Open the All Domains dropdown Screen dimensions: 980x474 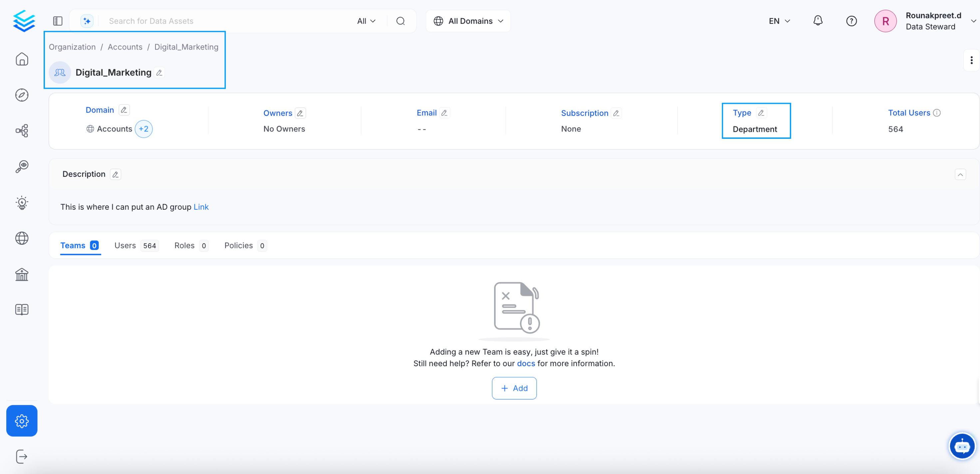468,21
